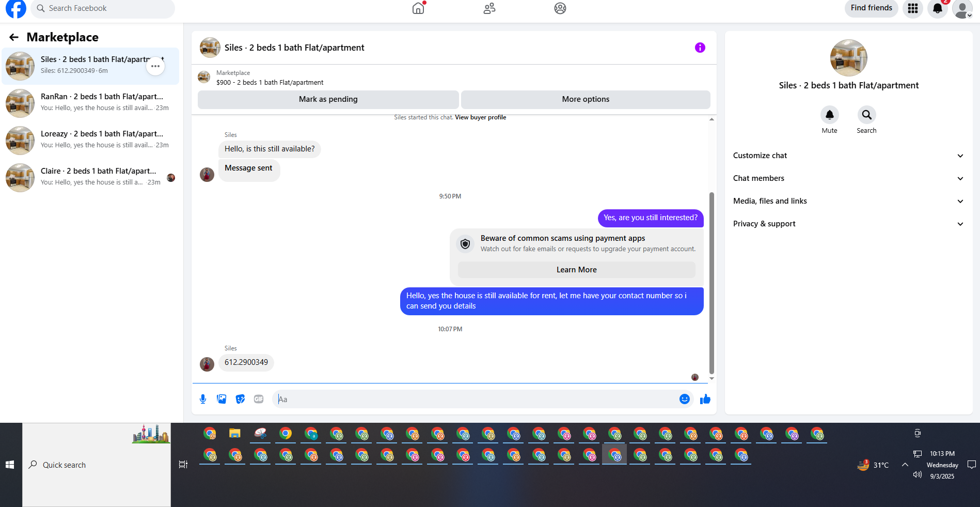980x507 pixels.
Task: Click the Facebook logo
Action: click(x=16, y=8)
